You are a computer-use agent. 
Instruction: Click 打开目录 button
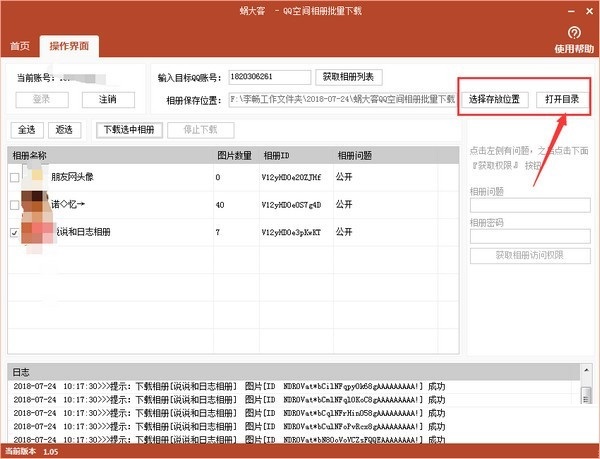[x=562, y=100]
